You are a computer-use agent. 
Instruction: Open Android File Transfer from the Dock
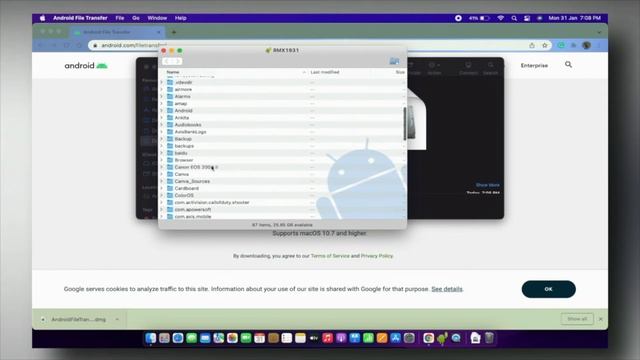(x=442, y=338)
